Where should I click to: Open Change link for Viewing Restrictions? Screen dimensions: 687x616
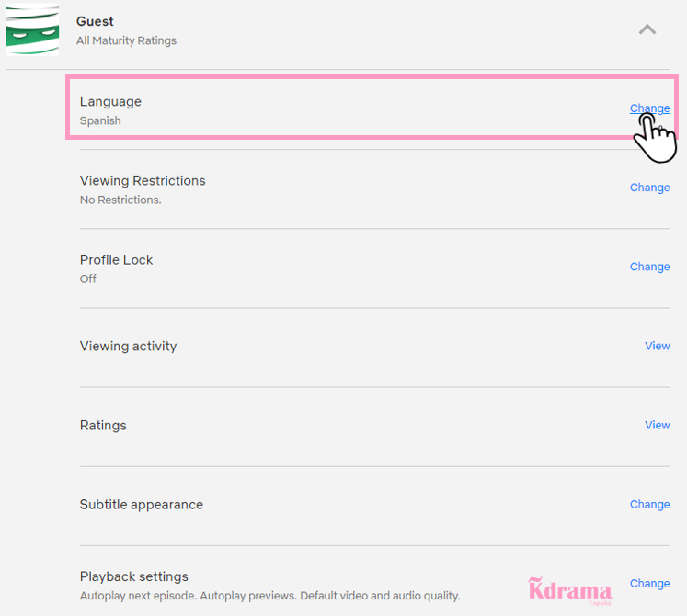coord(650,188)
